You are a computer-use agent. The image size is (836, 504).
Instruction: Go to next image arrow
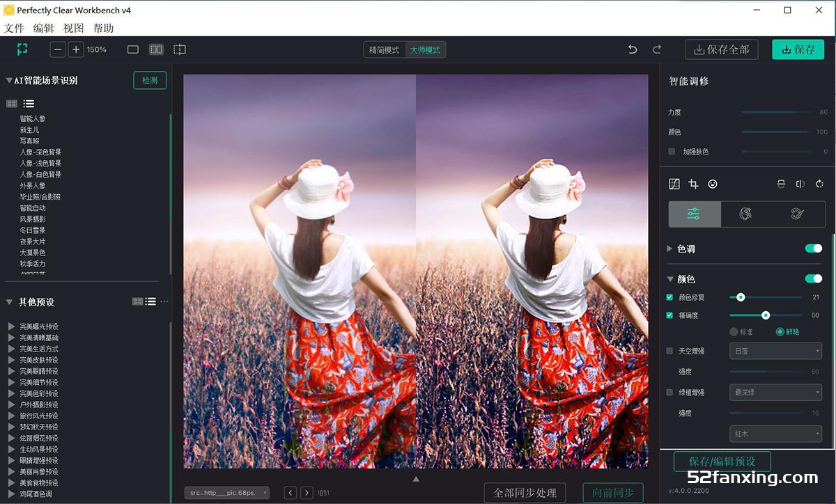307,493
